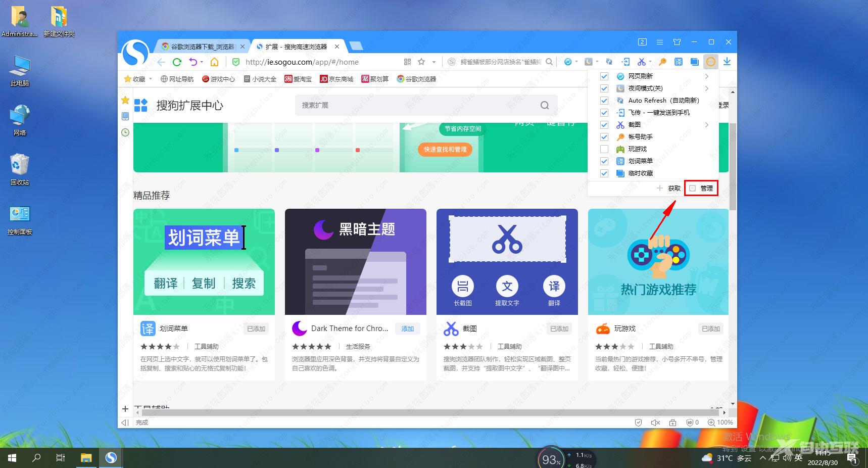Open the browser main menu hamburger icon

pos(660,42)
